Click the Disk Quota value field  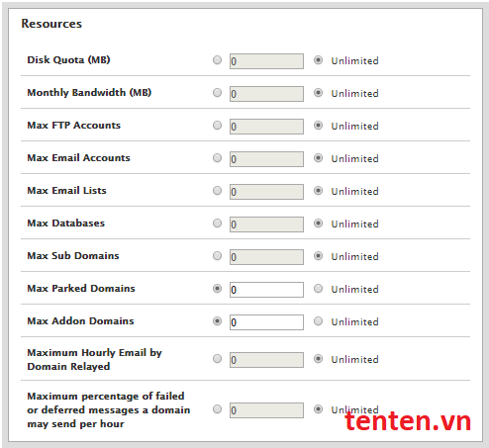point(266,61)
